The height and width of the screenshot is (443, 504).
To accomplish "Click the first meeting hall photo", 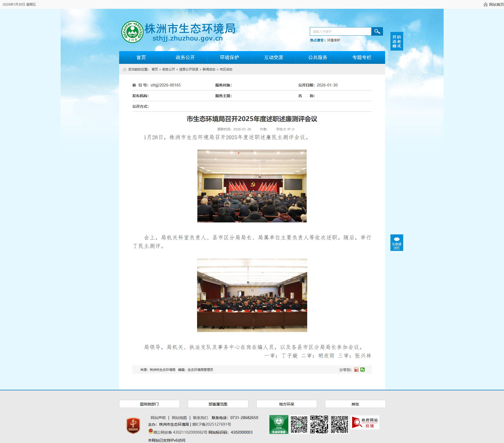I will 252,186.
